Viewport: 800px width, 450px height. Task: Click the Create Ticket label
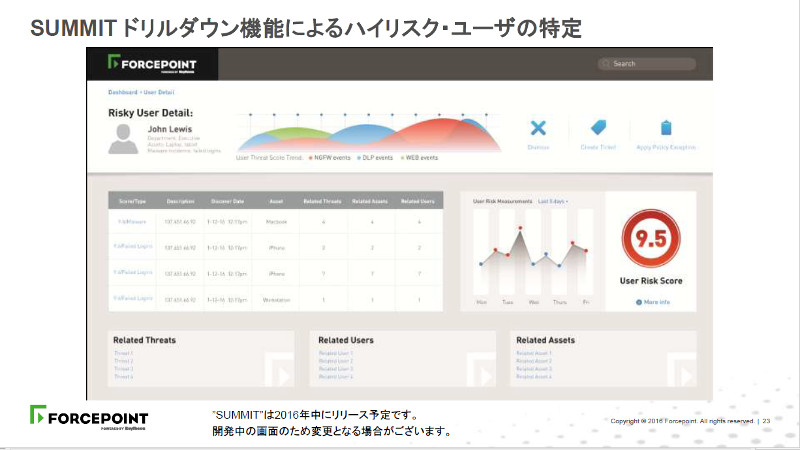click(598, 147)
